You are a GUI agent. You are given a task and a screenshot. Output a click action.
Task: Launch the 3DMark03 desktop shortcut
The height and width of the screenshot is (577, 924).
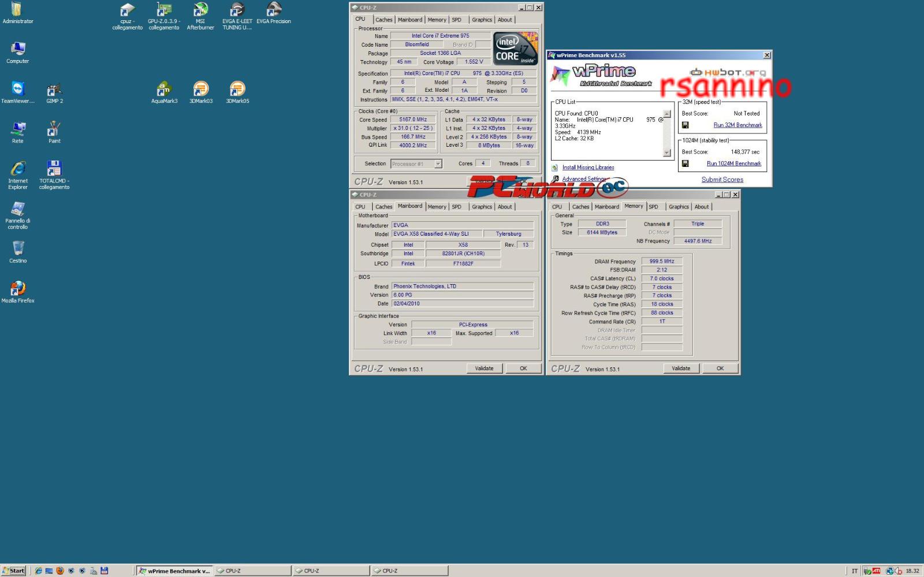click(x=200, y=92)
